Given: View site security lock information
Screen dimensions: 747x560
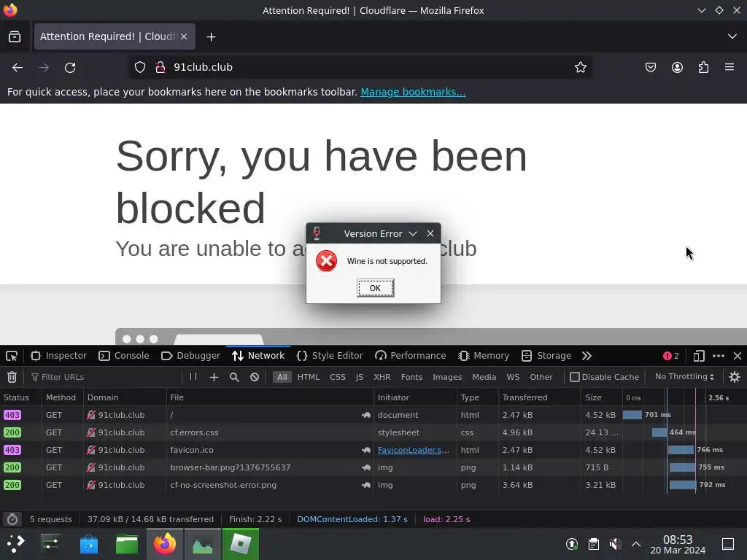Looking at the screenshot, I should [160, 67].
